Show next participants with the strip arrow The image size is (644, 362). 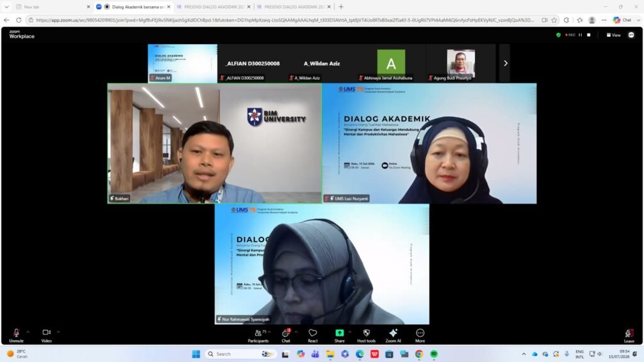pos(505,63)
